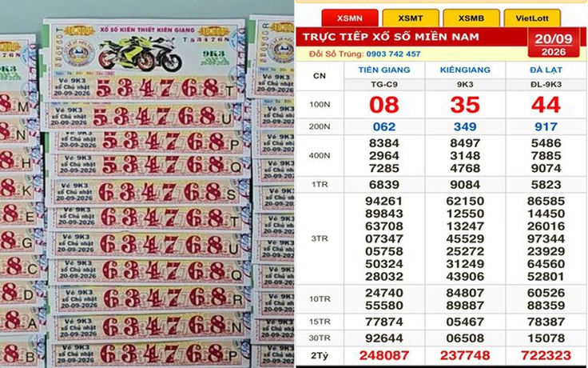Image resolution: width=588 pixels, height=368 pixels.
Task: Click the ticket numbered 534768 P
Action: coord(147,142)
